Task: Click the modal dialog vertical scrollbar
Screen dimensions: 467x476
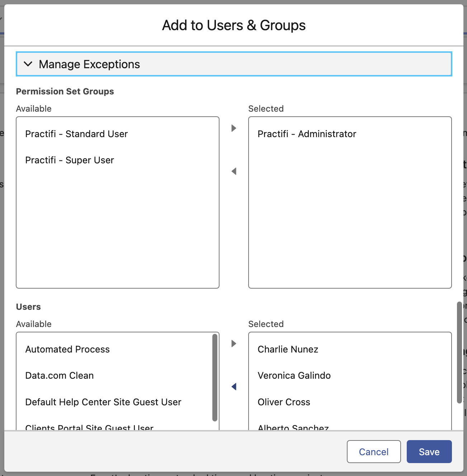Action: pyautogui.click(x=459, y=353)
